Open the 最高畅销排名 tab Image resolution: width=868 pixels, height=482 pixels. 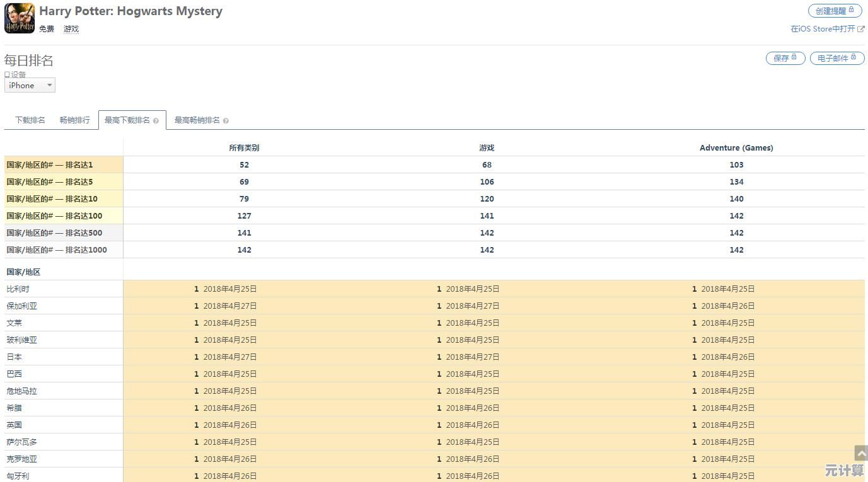click(197, 120)
